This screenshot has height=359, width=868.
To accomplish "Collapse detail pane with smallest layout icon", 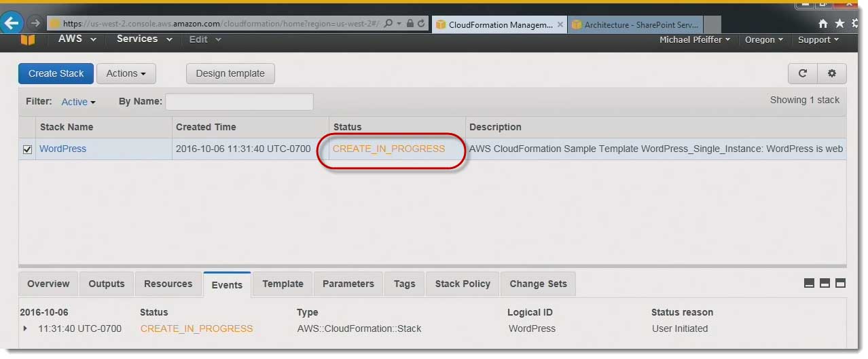I will click(809, 284).
